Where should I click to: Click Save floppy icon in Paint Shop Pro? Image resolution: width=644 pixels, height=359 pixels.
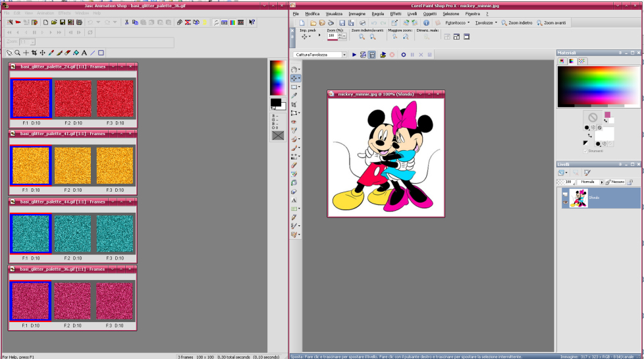pos(342,23)
